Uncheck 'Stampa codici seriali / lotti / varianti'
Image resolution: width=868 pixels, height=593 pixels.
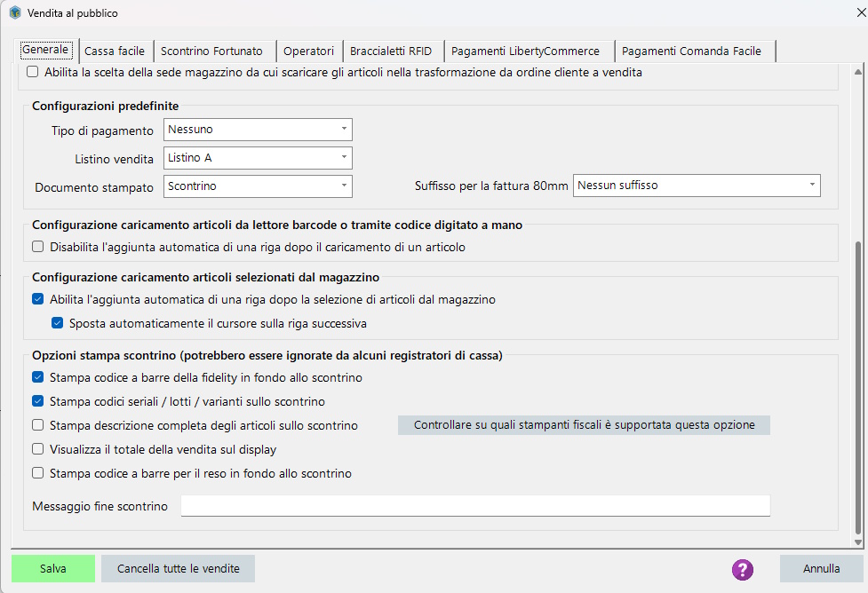(x=37, y=401)
